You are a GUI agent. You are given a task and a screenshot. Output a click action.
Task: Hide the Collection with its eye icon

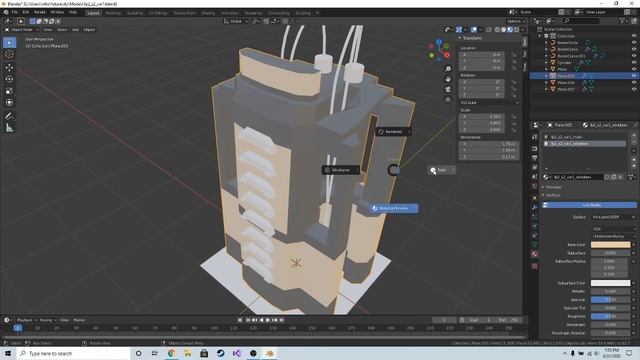coord(634,36)
